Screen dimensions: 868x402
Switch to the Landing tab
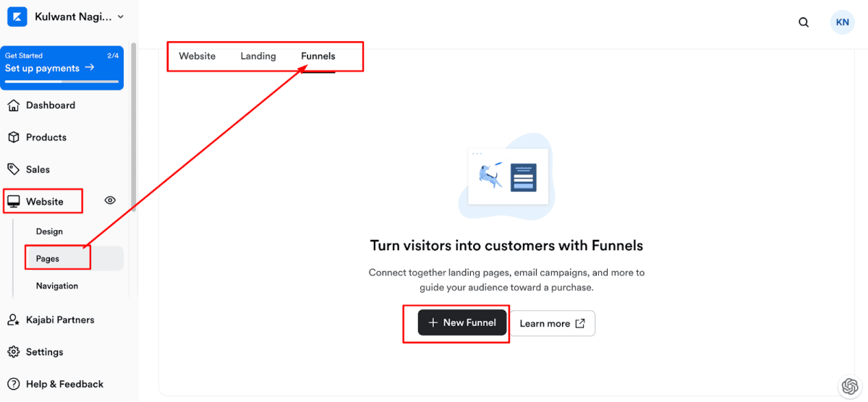[x=258, y=56]
